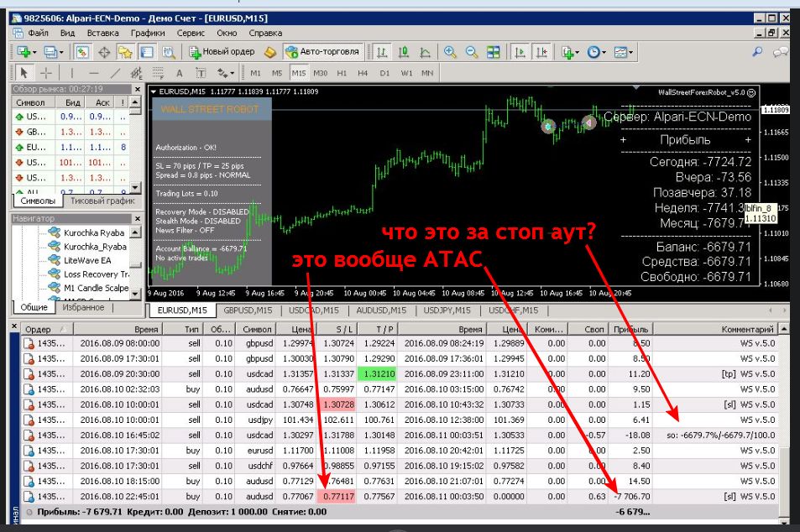800x532 pixels.
Task: Open the periods clock dropdown icon
Action: point(595,51)
